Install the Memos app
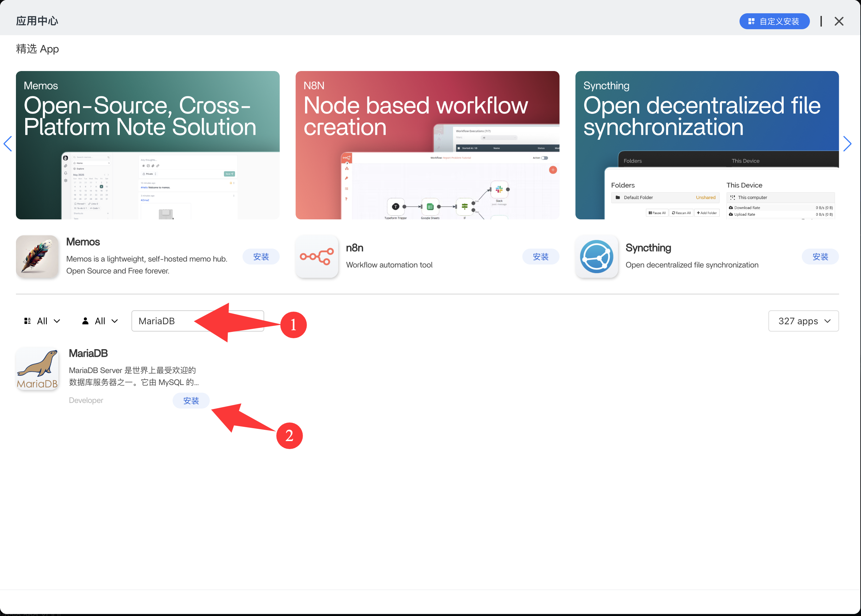This screenshot has width=861, height=616. point(261,257)
